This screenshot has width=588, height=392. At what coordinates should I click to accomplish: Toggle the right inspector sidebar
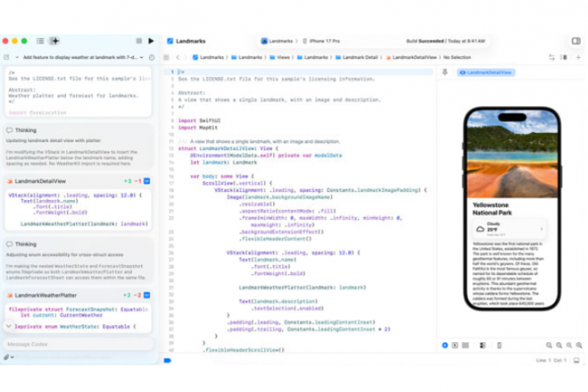click(576, 41)
